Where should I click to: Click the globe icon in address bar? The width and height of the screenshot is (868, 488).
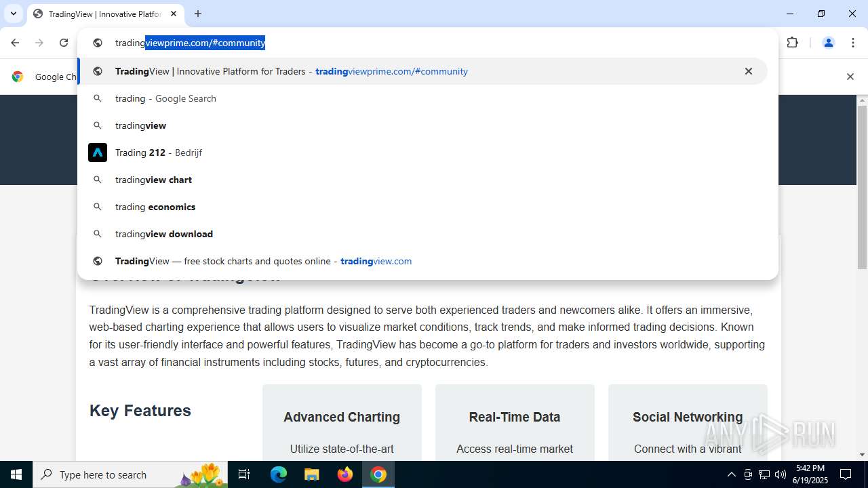98,43
